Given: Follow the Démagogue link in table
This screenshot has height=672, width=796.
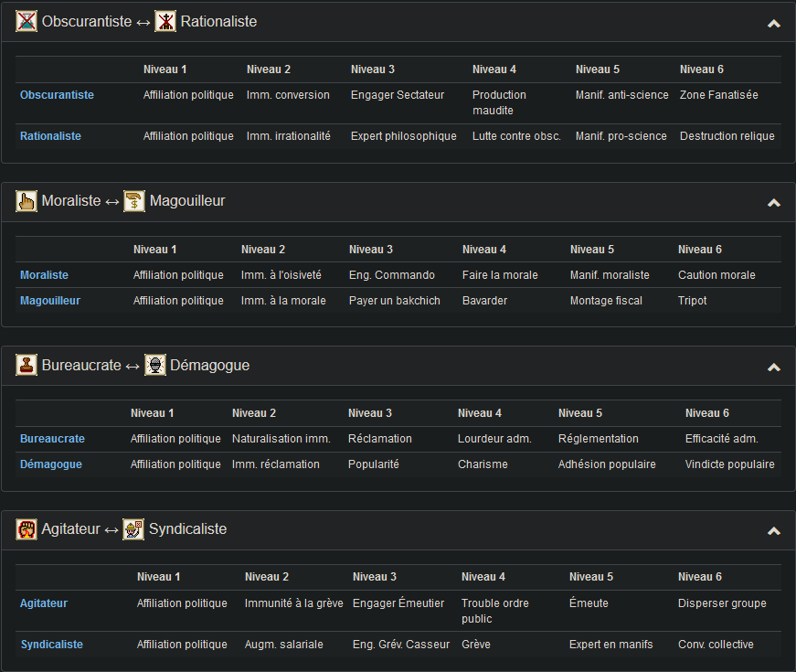Looking at the screenshot, I should [x=51, y=464].
